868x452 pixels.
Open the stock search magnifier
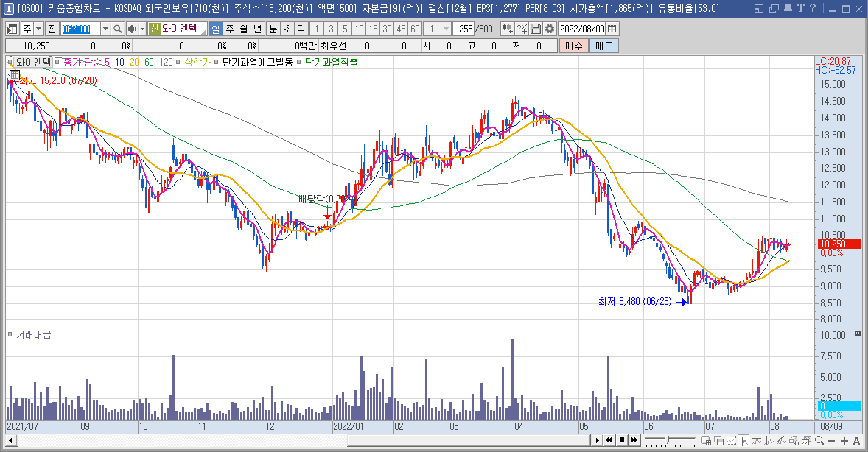click(x=117, y=29)
